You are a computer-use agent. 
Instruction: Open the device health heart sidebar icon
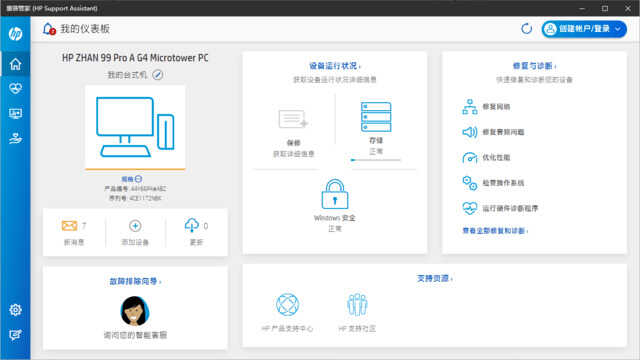tap(16, 88)
